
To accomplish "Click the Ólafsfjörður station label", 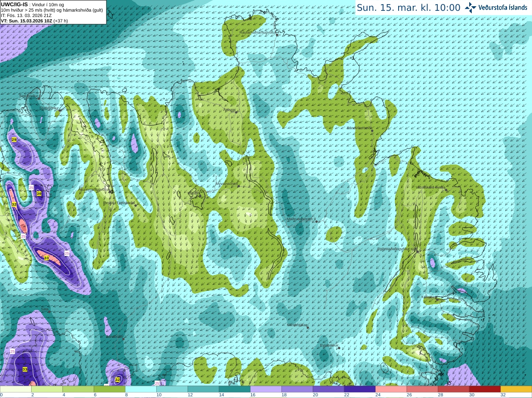I will coord(49,108).
